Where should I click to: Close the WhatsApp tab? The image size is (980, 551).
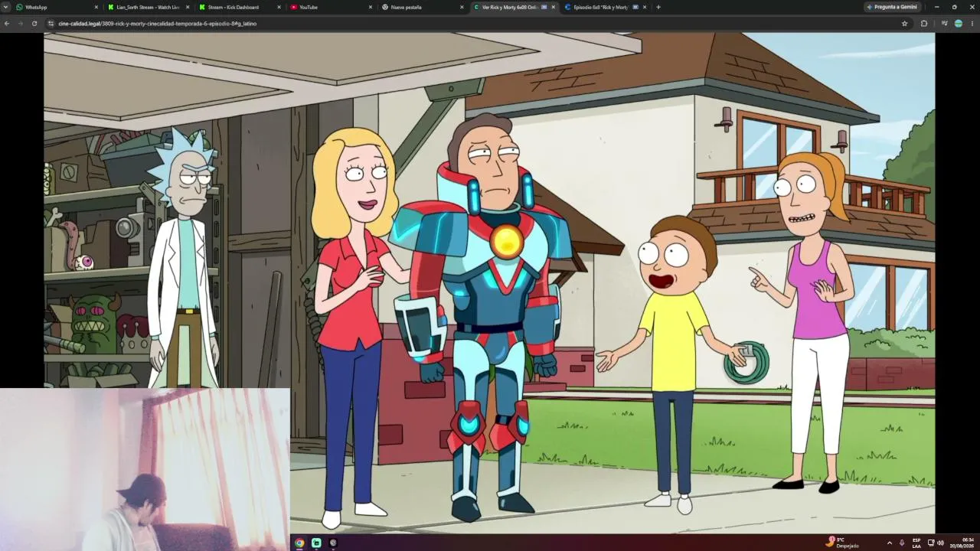click(96, 7)
